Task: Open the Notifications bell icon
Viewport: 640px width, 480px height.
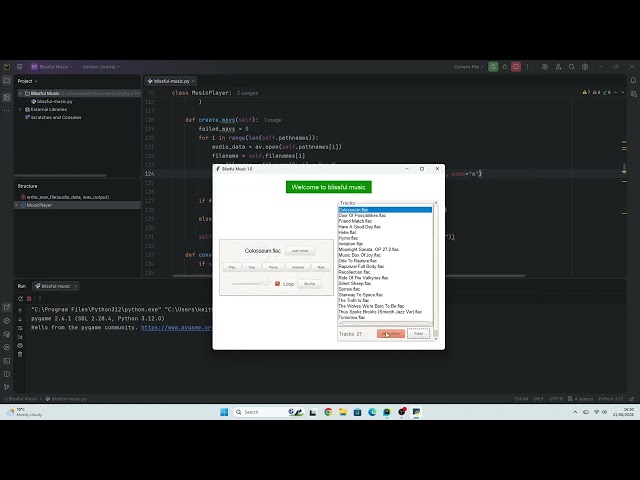Action: click(633, 81)
